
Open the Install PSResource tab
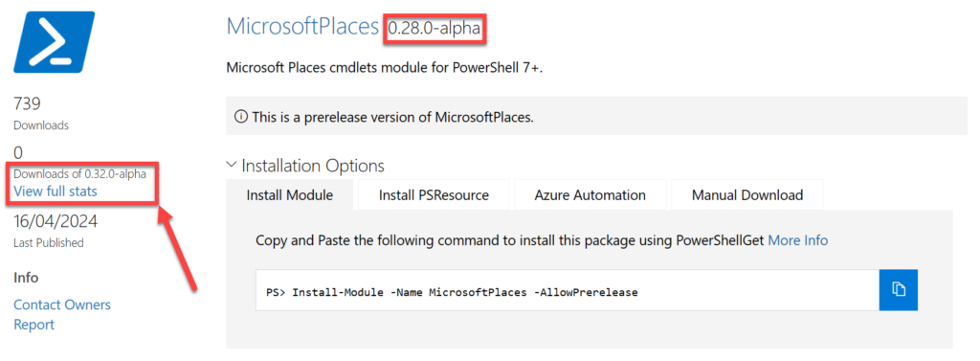point(434,195)
